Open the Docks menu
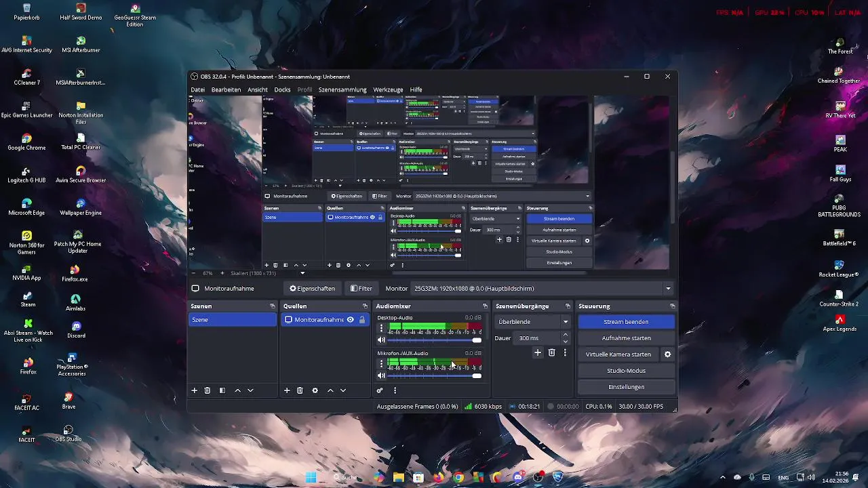The width and height of the screenshot is (868, 488). [x=282, y=89]
